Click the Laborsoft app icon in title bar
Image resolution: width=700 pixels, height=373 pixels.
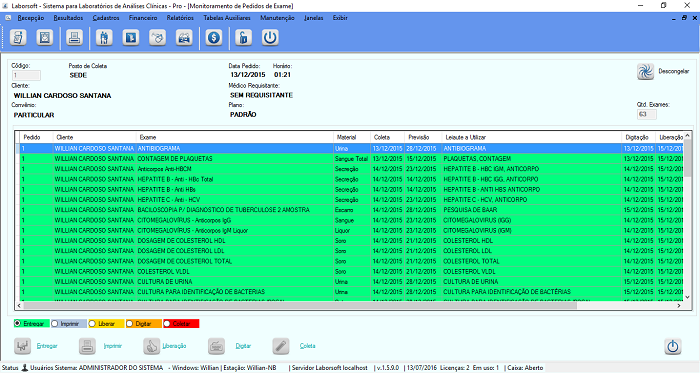(5, 6)
